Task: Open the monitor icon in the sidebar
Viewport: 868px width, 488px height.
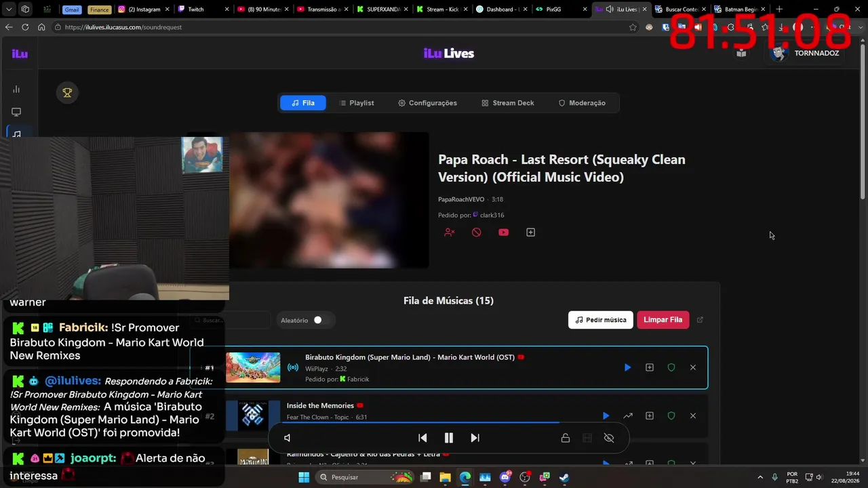Action: (x=16, y=112)
